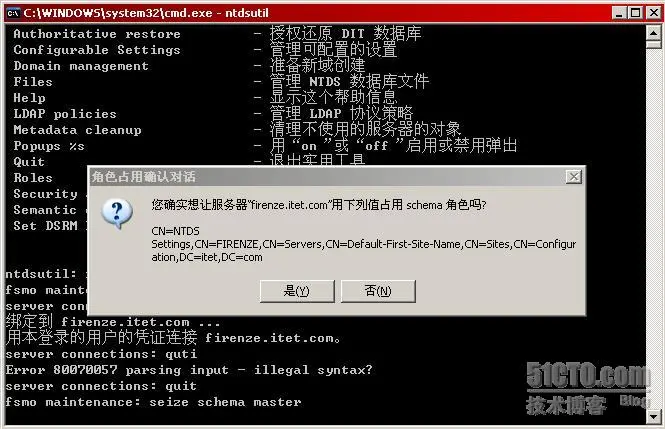The width and height of the screenshot is (665, 429).
Task: Click the Error 80070057 console line
Action: coord(189,370)
